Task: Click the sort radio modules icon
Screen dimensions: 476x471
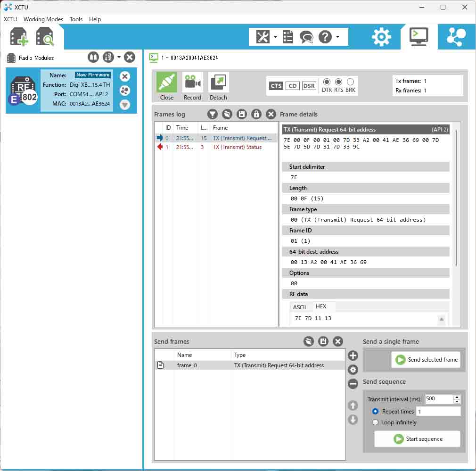Action: (108, 57)
